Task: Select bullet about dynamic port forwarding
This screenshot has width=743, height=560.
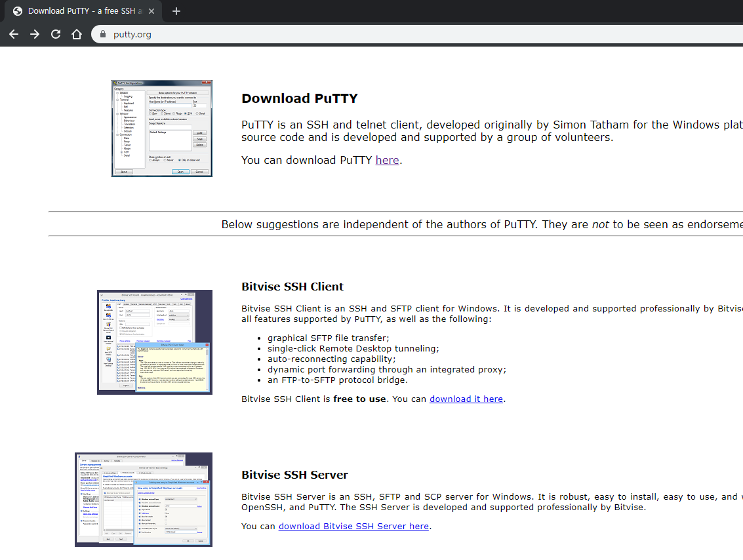Action: pos(387,369)
